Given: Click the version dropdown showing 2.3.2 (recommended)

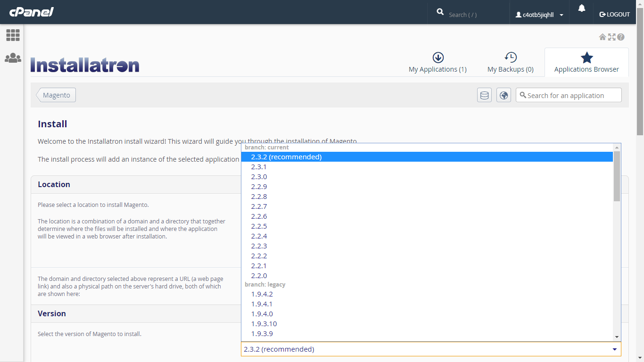Looking at the screenshot, I should click(x=431, y=349).
